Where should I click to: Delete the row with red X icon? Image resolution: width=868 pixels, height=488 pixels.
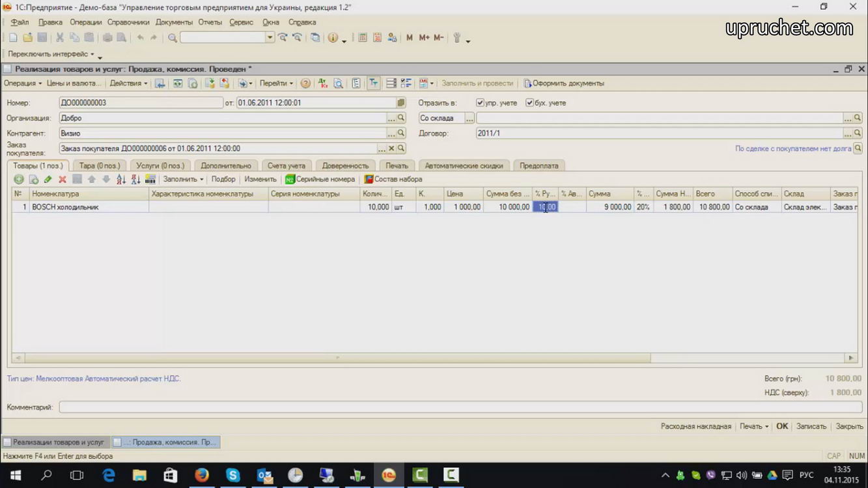(x=63, y=179)
